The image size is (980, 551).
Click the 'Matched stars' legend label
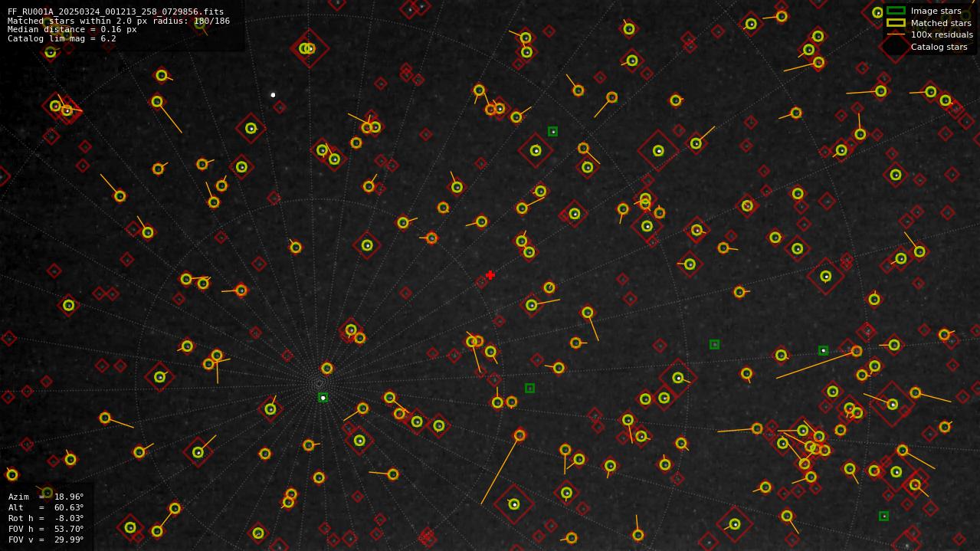pyautogui.click(x=941, y=23)
